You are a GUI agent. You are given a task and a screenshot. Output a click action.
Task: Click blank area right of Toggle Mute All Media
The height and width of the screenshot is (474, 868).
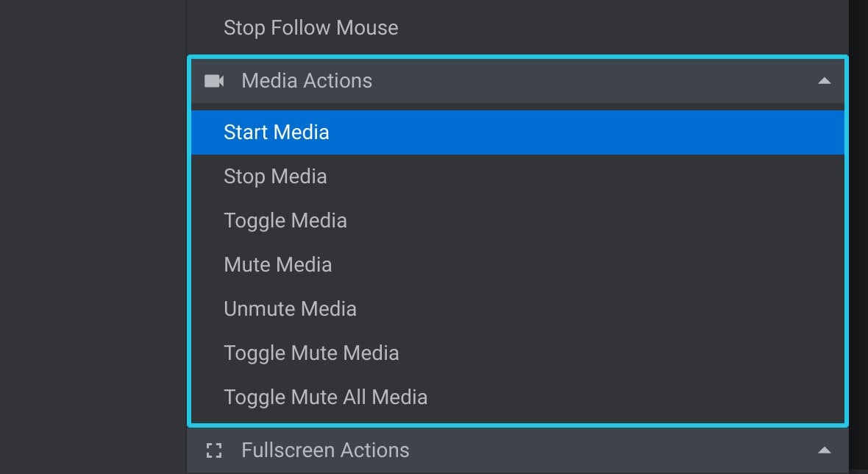click(636, 397)
